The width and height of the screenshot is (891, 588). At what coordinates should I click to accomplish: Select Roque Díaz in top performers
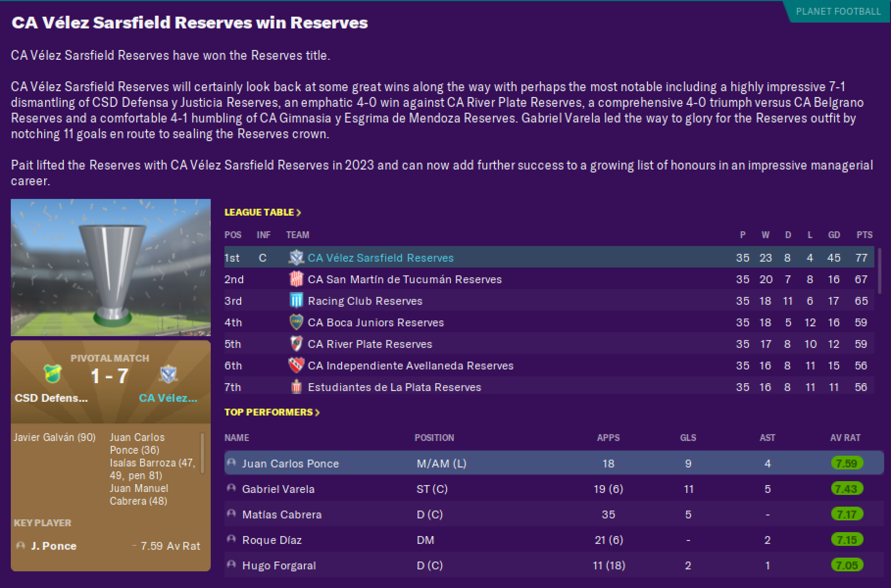coord(272,540)
